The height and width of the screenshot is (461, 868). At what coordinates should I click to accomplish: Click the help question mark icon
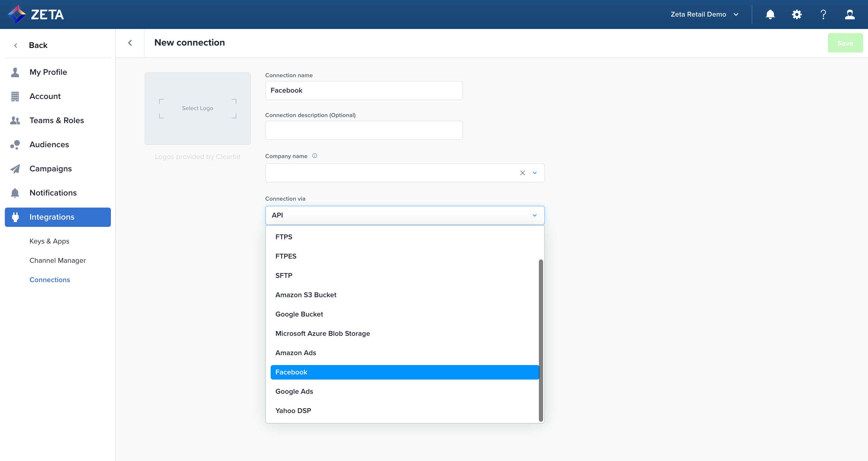823,14
